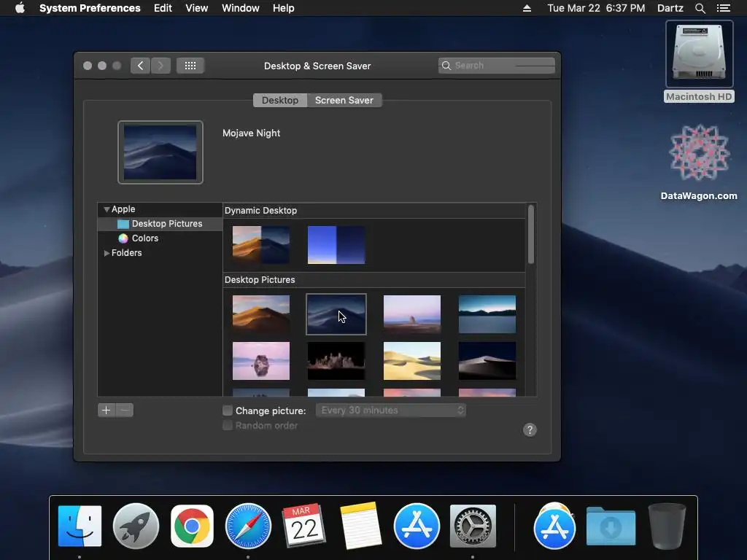747x560 pixels.
Task: Open App Store icon right of divider
Action: click(554, 526)
